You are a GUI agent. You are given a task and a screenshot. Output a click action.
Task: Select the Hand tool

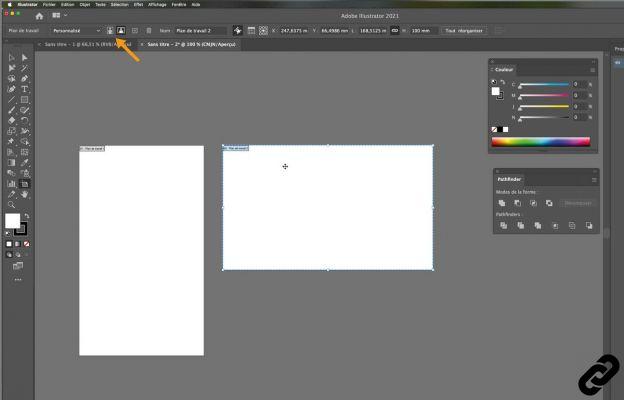25,194
